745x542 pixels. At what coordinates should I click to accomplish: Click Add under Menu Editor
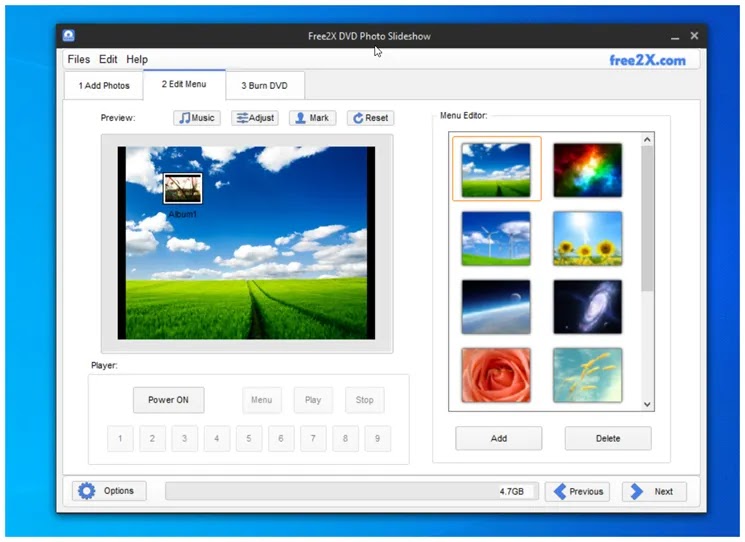coord(499,438)
